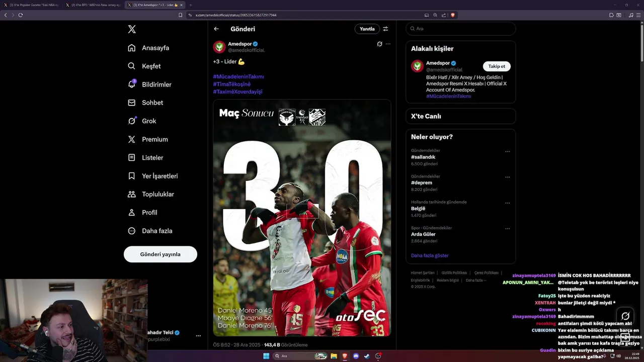Open Bildirimler notifications
The height and width of the screenshot is (362, 644).
149,84
